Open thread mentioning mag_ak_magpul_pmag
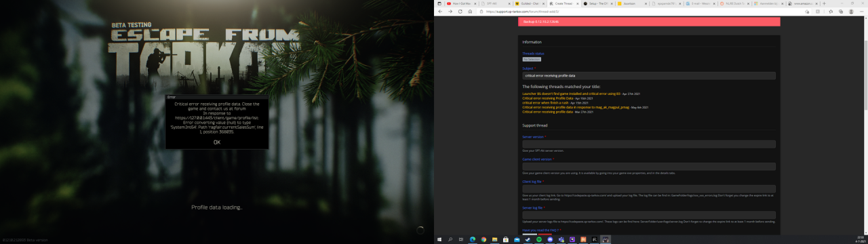 [x=576, y=107]
